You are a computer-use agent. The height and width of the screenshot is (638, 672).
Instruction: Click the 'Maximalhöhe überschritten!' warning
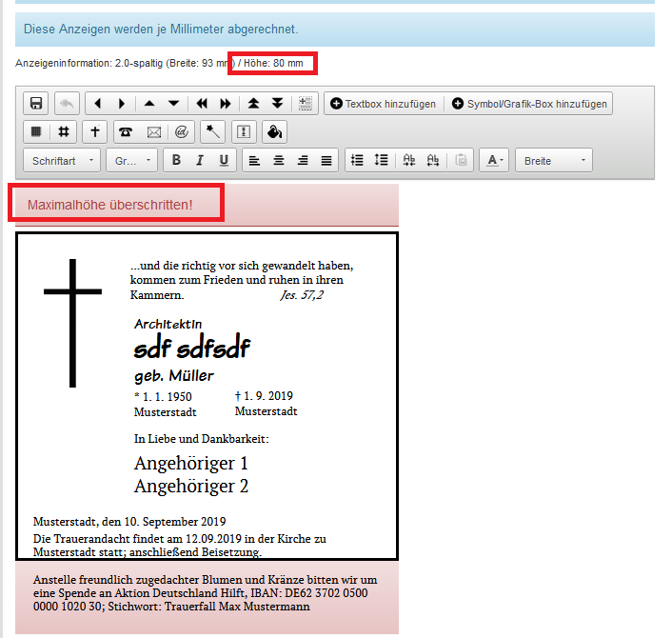[110, 205]
